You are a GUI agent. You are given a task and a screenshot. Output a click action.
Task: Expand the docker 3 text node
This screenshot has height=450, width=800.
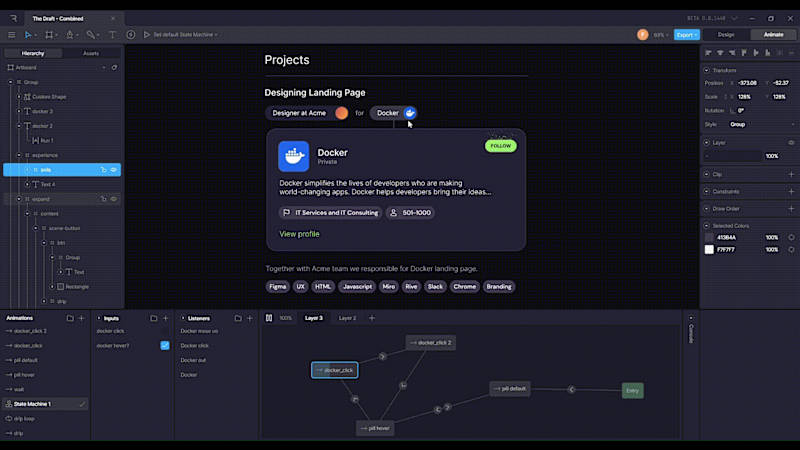pos(19,111)
